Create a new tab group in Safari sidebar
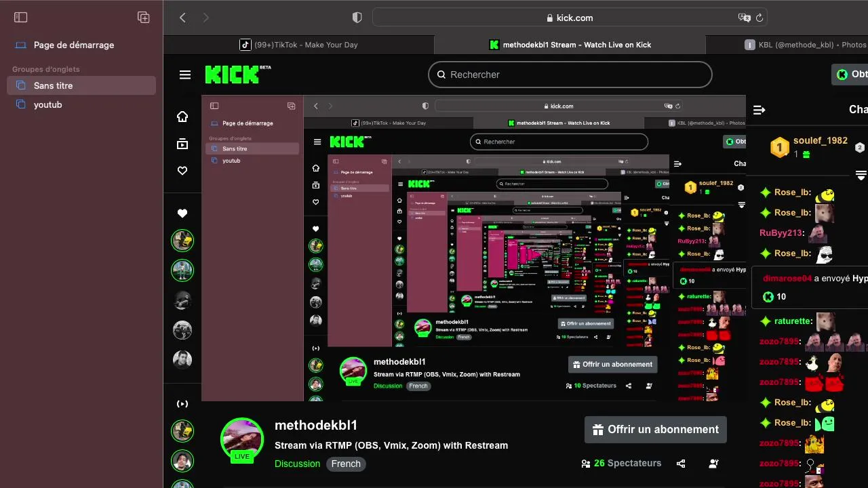868x488 pixels. (x=143, y=18)
